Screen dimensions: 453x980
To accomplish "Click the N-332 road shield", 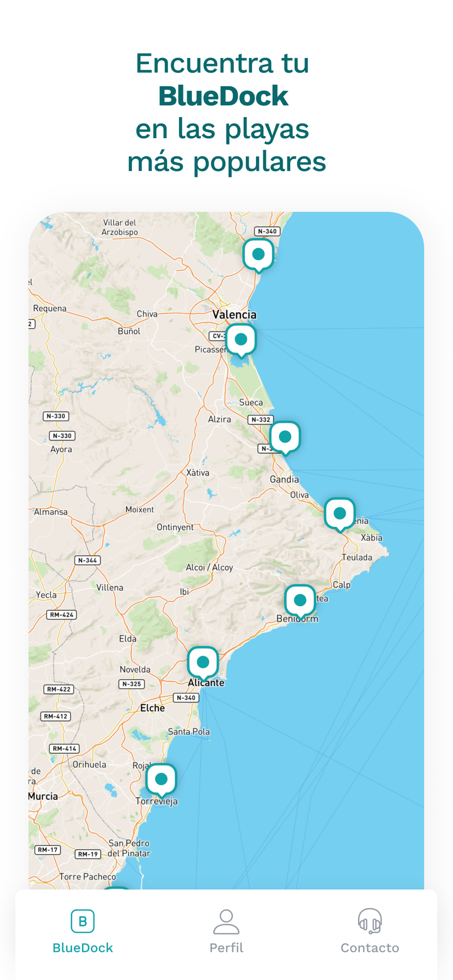I will click(x=261, y=420).
